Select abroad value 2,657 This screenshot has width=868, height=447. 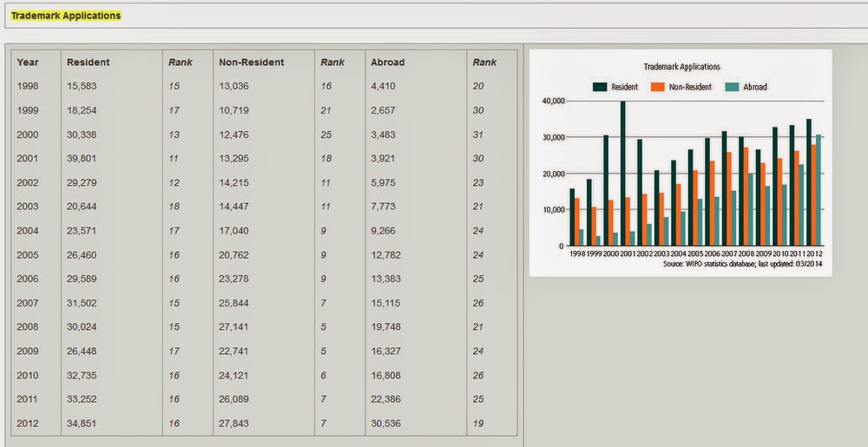point(383,110)
